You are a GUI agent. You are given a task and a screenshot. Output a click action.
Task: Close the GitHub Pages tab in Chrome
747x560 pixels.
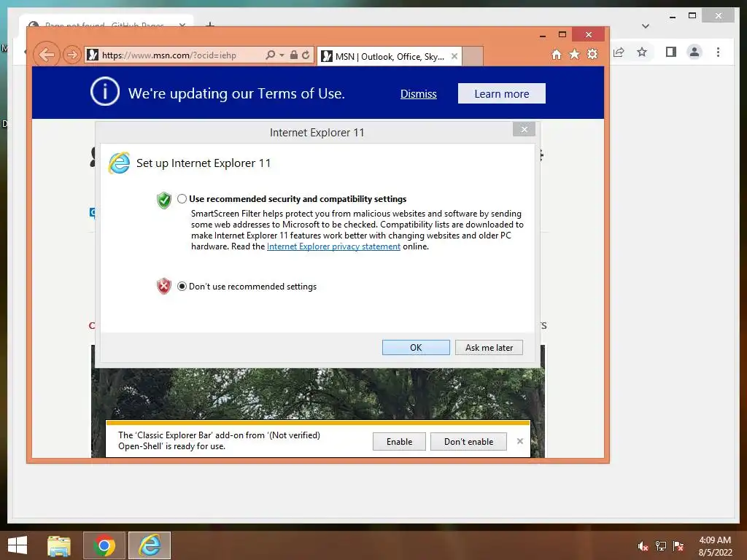(182, 25)
